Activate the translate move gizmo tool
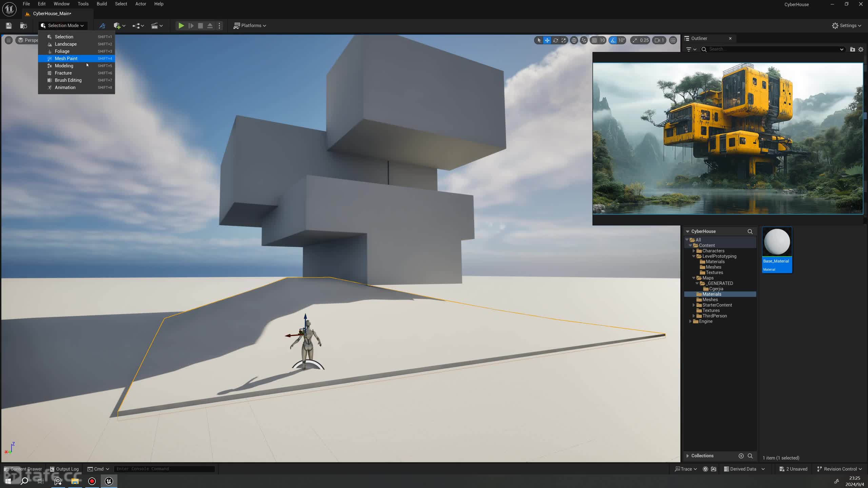868x488 pixels. (547, 40)
